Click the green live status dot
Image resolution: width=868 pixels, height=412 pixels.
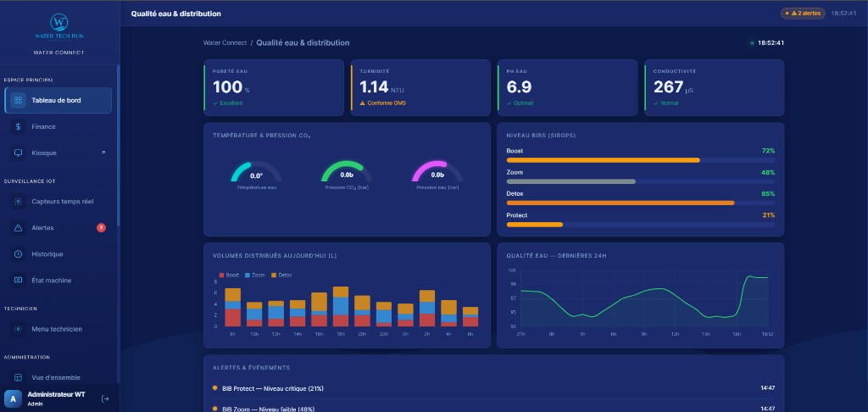coord(752,43)
